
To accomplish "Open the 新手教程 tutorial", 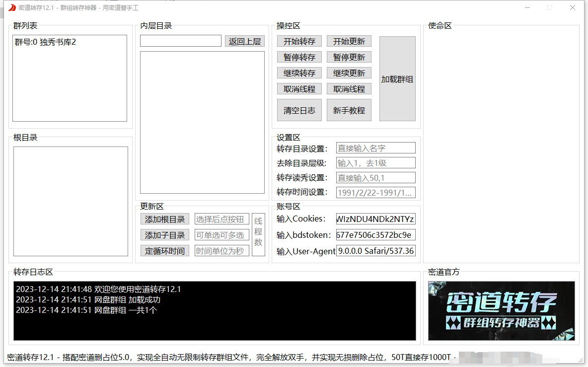I will (349, 110).
